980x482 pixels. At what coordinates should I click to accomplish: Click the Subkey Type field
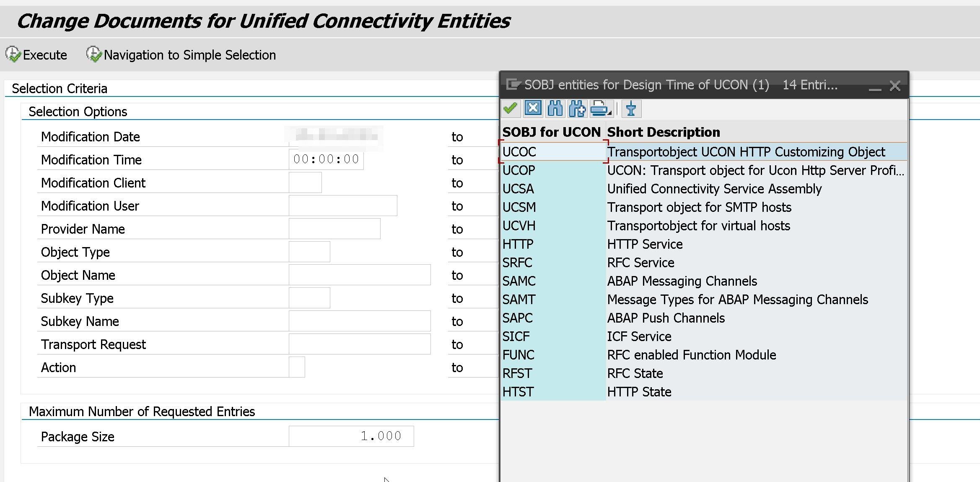[309, 298]
